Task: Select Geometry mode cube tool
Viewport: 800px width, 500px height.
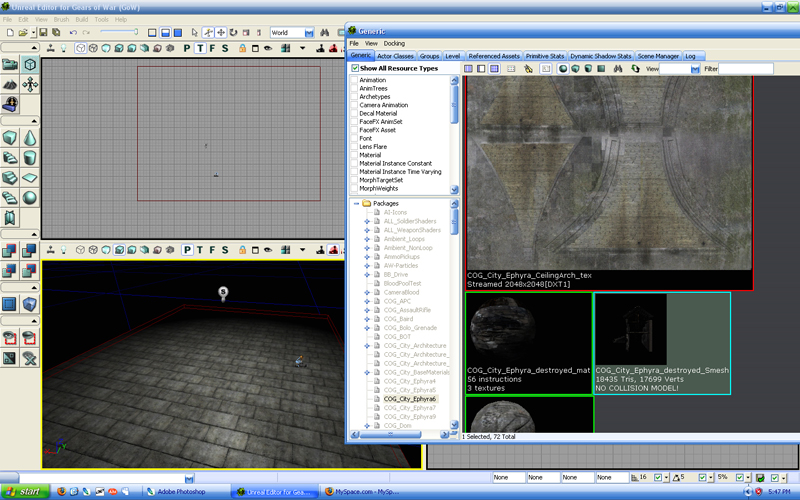Action: [30, 64]
